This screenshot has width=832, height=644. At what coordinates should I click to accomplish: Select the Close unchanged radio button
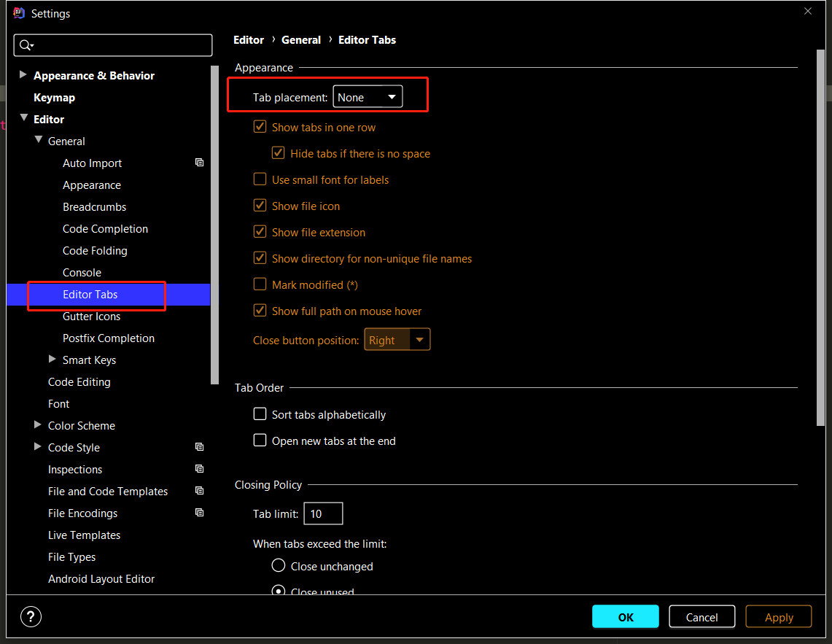coord(279,566)
